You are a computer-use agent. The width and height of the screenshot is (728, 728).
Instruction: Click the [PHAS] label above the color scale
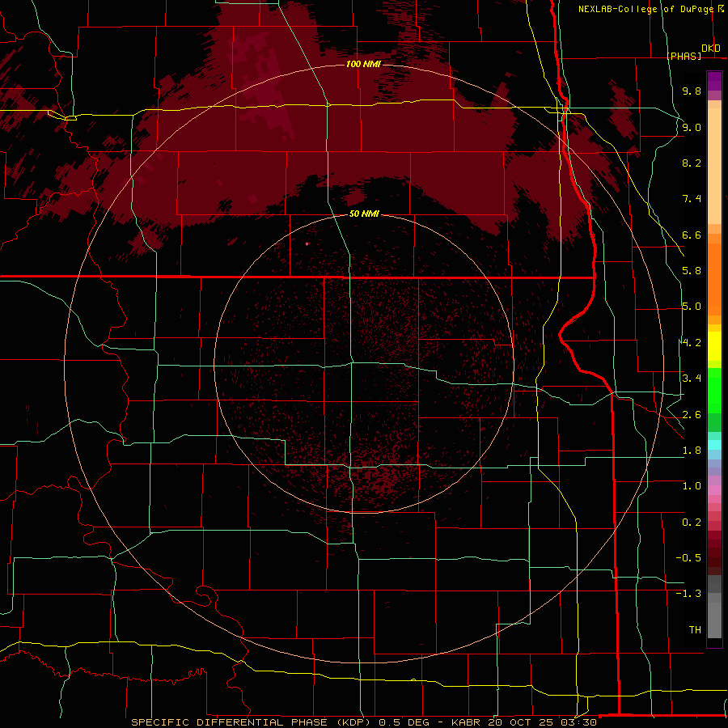684,56
